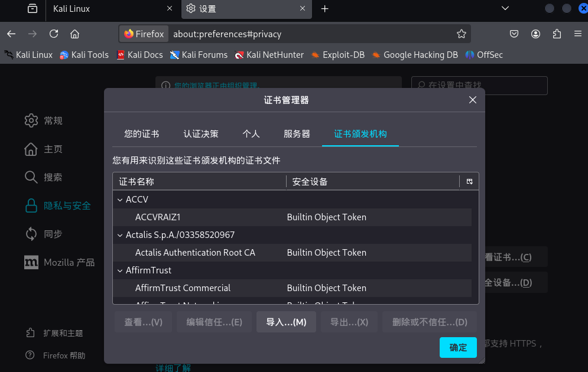Open 搜索 settings category

point(44,177)
